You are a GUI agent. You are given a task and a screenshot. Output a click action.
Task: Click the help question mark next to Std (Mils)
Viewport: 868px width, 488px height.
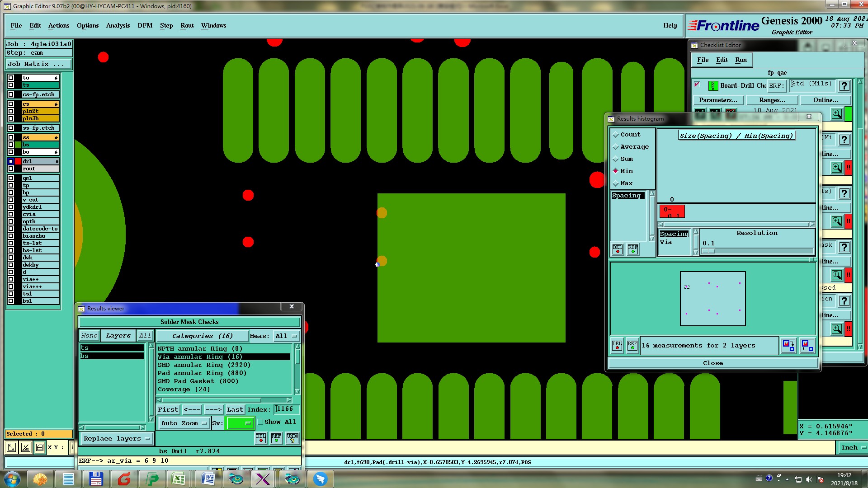pyautogui.click(x=844, y=86)
